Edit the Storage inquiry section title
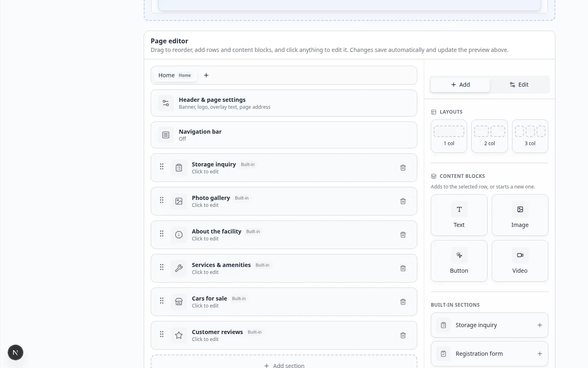Image resolution: width=588 pixels, height=368 pixels. click(x=214, y=164)
